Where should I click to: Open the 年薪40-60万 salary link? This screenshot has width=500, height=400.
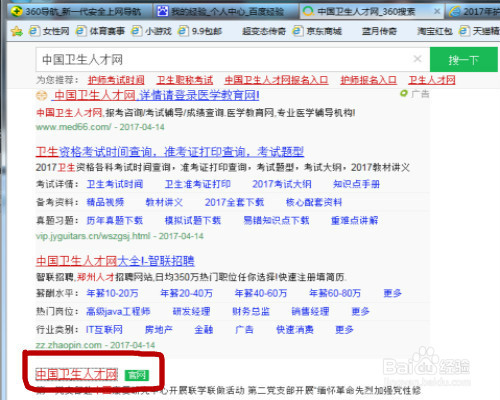pyautogui.click(x=261, y=293)
